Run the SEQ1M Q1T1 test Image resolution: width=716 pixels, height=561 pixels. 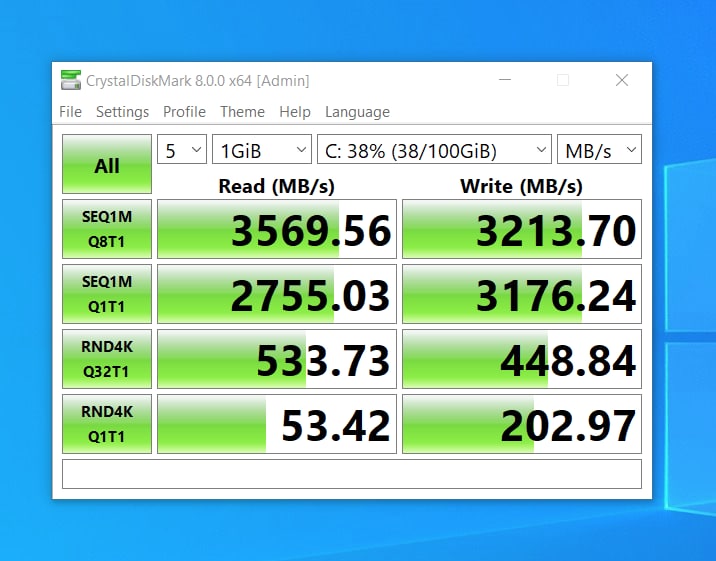107,294
